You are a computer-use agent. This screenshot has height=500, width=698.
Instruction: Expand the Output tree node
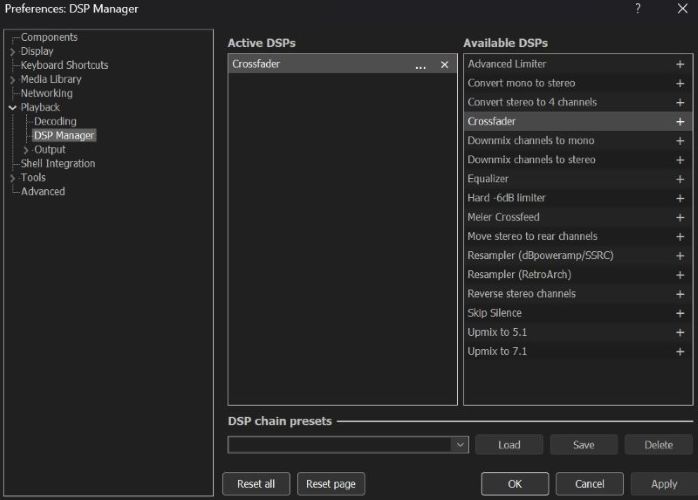click(27, 150)
